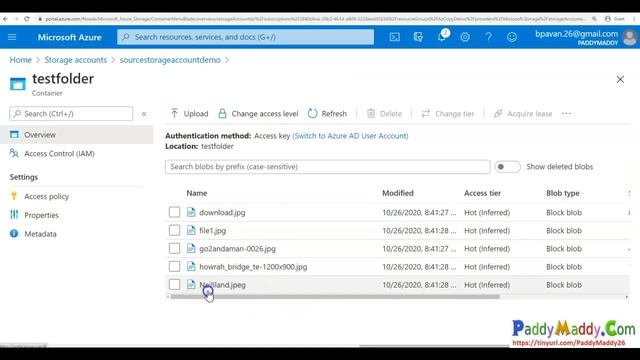Click Change access level
Image resolution: width=640 pixels, height=360 pixels.
[x=258, y=113]
